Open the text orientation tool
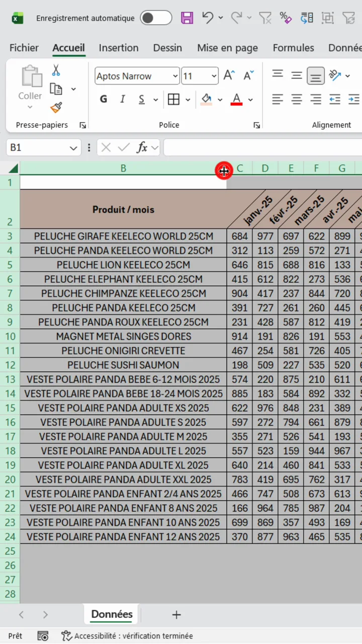Image resolution: width=362 pixels, height=644 pixels. point(335,75)
